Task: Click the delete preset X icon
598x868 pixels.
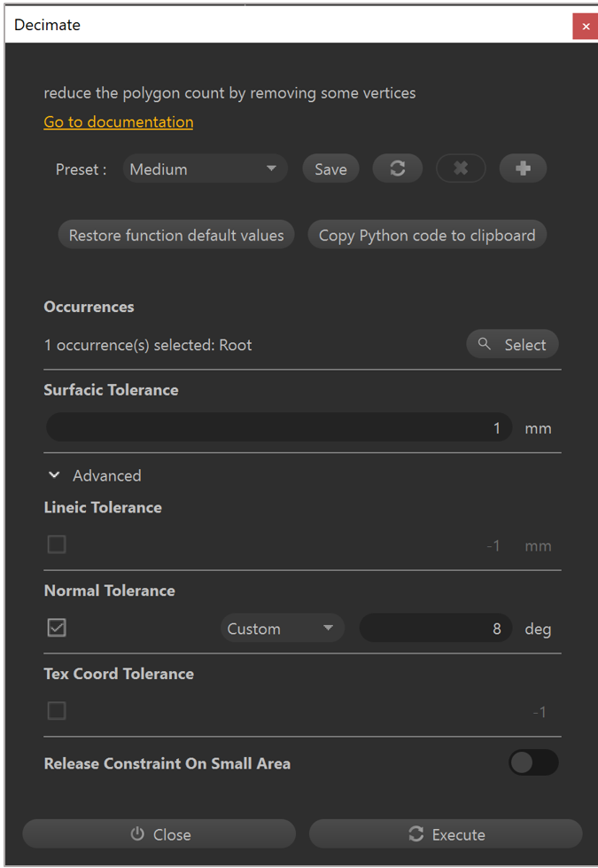Action: (461, 168)
